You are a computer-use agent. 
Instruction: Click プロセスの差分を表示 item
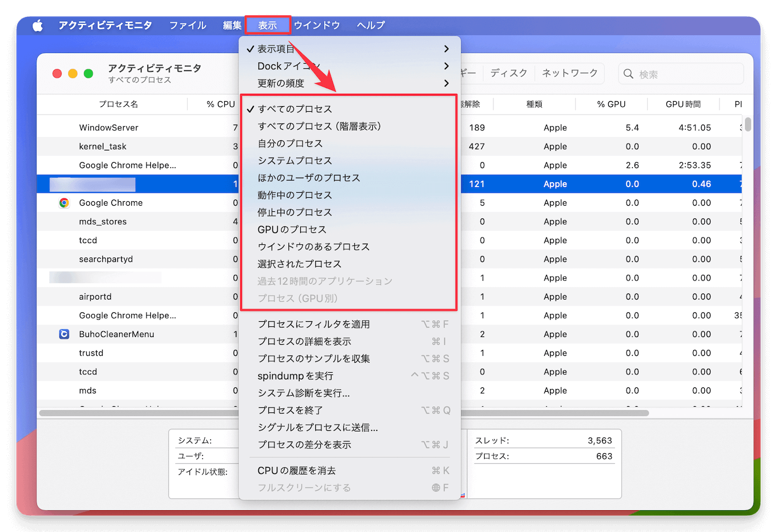349,445
